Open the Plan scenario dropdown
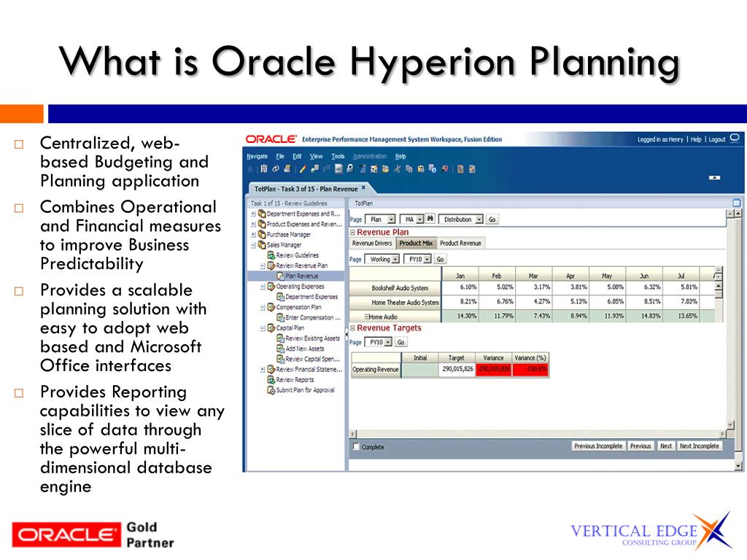The image size is (747, 560). tap(391, 219)
